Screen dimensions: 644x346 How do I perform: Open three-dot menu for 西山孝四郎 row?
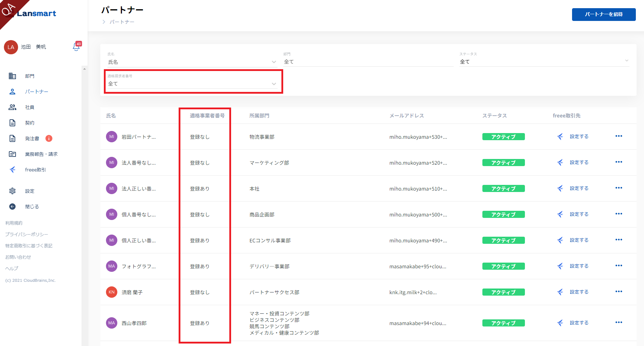pos(618,323)
